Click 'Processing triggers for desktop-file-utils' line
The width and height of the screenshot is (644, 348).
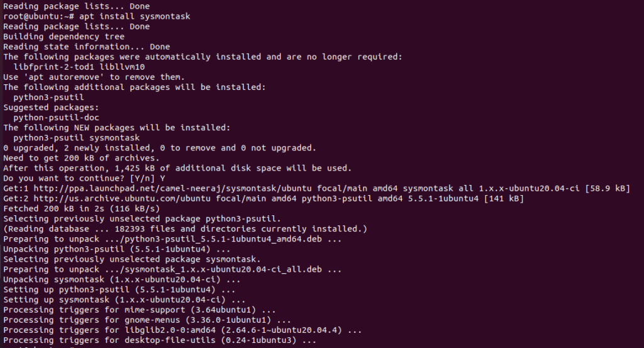pyautogui.click(x=160, y=340)
